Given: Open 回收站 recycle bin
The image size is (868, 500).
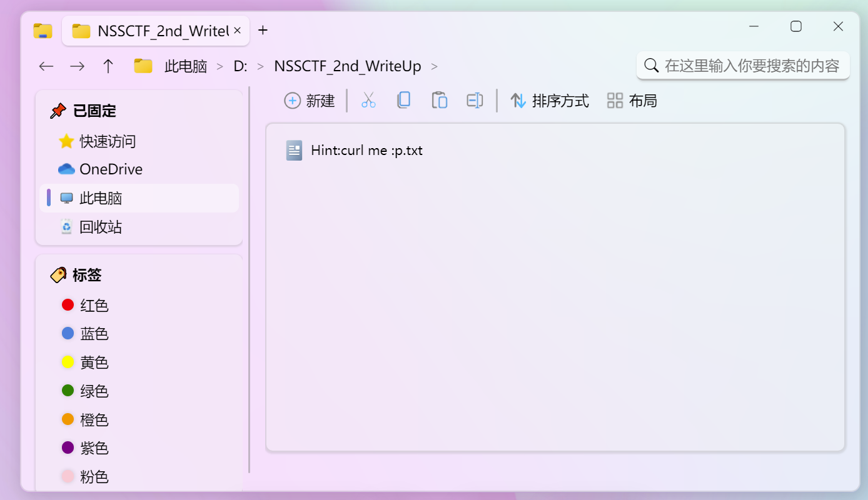Looking at the screenshot, I should pos(100,227).
